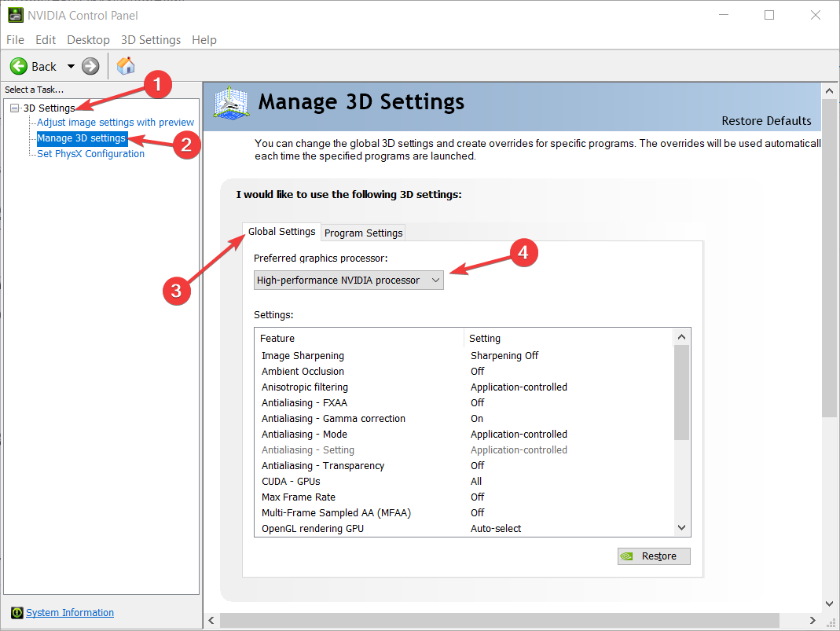840x631 pixels.
Task: Click the Feature column header
Action: [x=359, y=339]
